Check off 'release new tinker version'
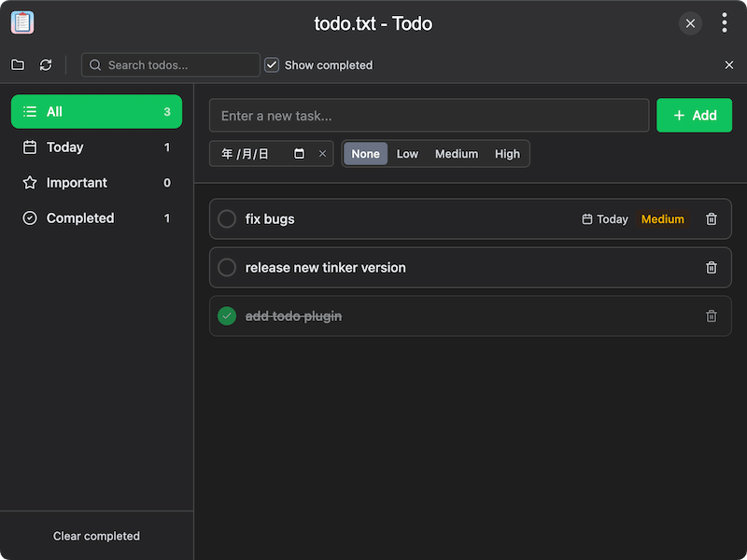The image size is (747, 560). click(227, 268)
